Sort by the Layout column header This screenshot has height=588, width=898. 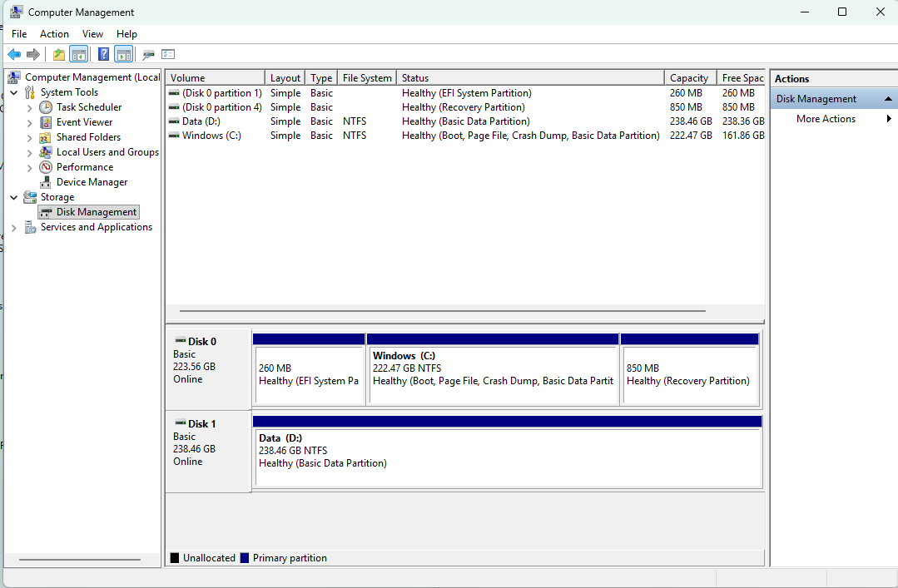click(x=285, y=78)
